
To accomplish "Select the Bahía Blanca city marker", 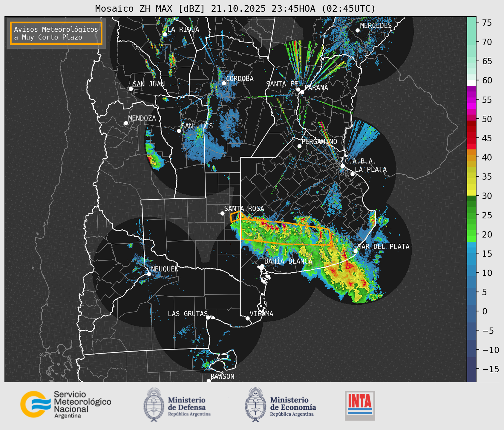I will [262, 266].
